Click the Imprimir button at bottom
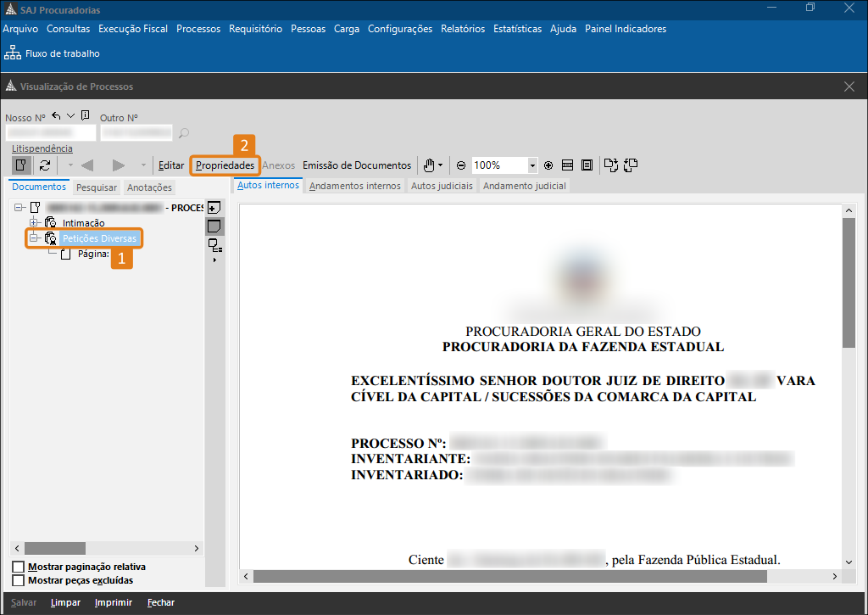This screenshot has width=868, height=615. coord(113,602)
